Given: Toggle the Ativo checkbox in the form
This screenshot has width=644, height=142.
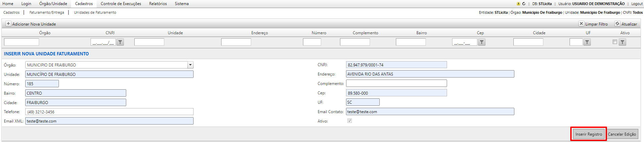Looking at the screenshot, I should coord(349,121).
